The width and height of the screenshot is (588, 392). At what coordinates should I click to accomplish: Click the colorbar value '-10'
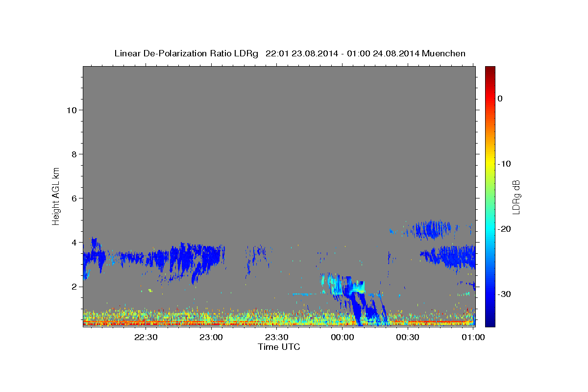[x=504, y=164]
